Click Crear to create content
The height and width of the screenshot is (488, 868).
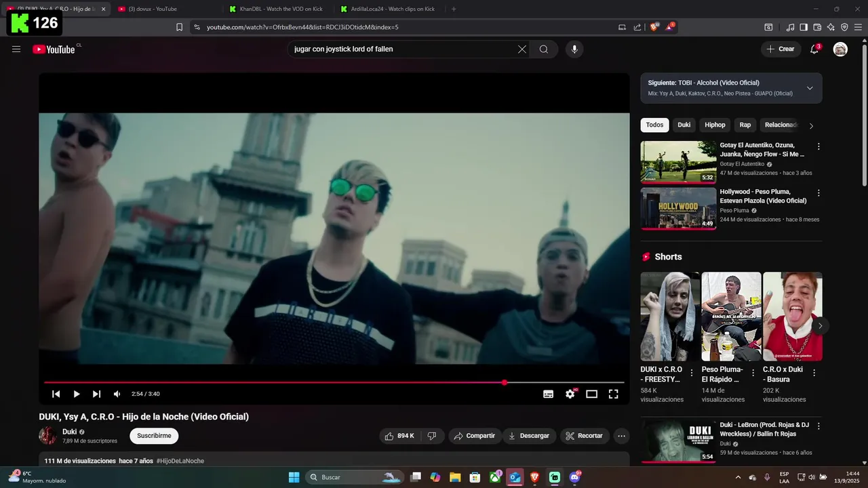(x=781, y=49)
